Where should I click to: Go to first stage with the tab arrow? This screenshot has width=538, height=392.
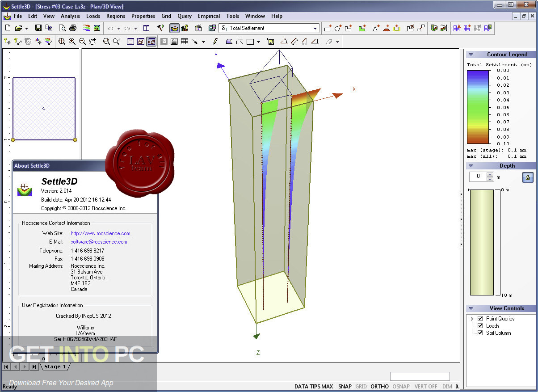tap(6, 367)
